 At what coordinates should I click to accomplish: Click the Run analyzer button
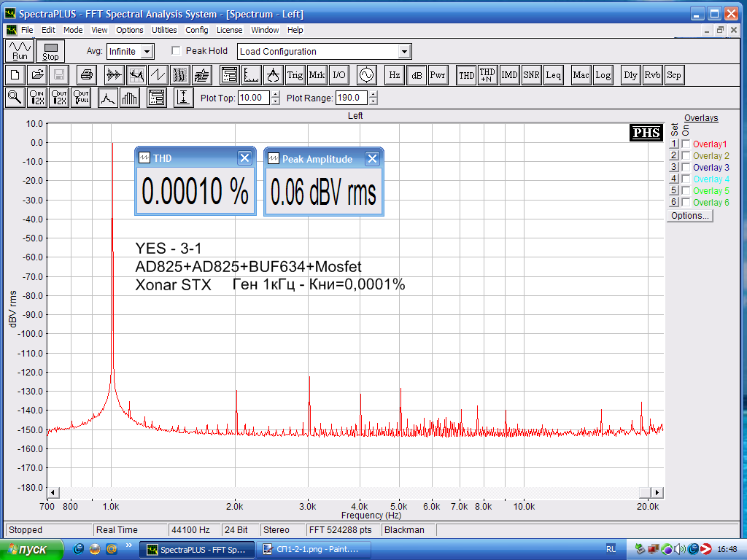pyautogui.click(x=20, y=51)
